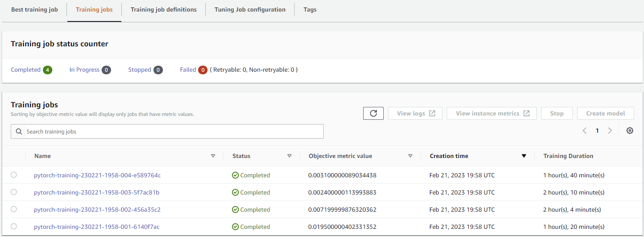
Task: Click green check icon for job 001-6140f7ac
Action: point(235,227)
